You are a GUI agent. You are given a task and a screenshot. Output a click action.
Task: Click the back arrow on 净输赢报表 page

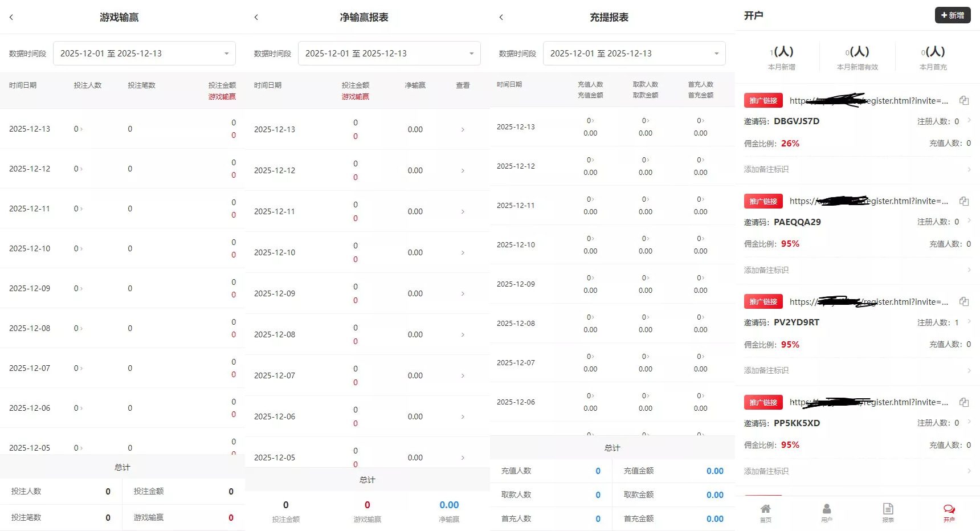(x=256, y=17)
